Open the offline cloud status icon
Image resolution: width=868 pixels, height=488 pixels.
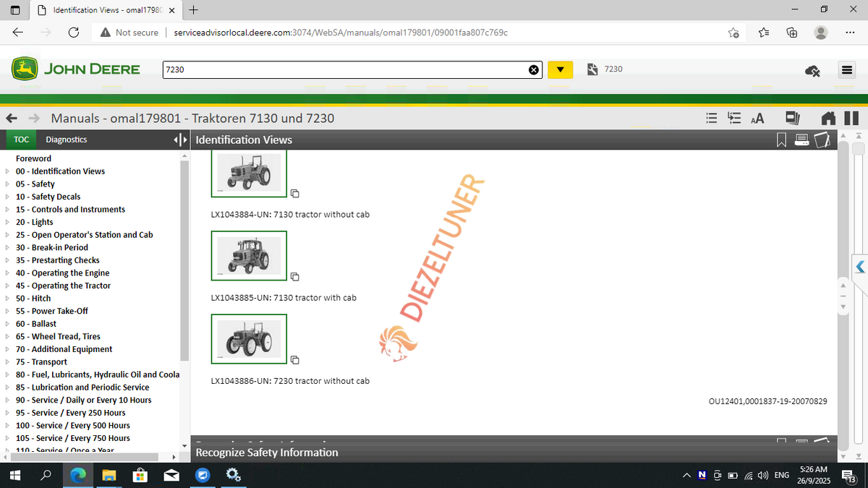812,70
